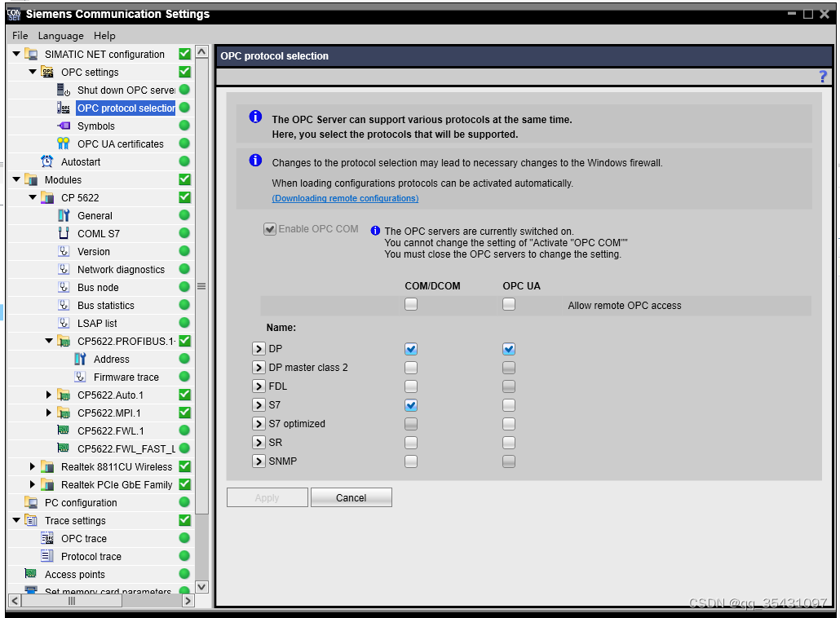This screenshot has height=618, width=840.
Task: Select Realtek 8811CU Wireless tree item
Action: [x=117, y=466]
